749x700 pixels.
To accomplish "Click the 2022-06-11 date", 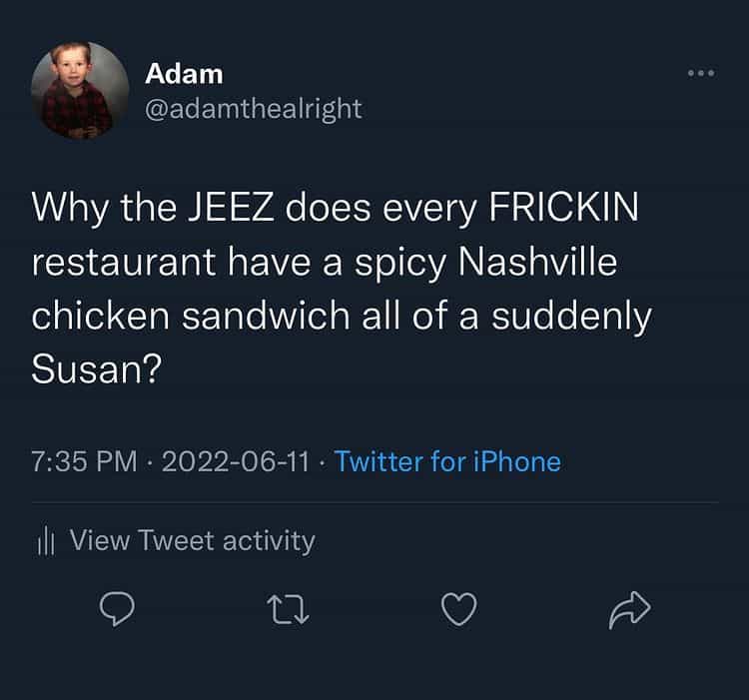I will [235, 461].
